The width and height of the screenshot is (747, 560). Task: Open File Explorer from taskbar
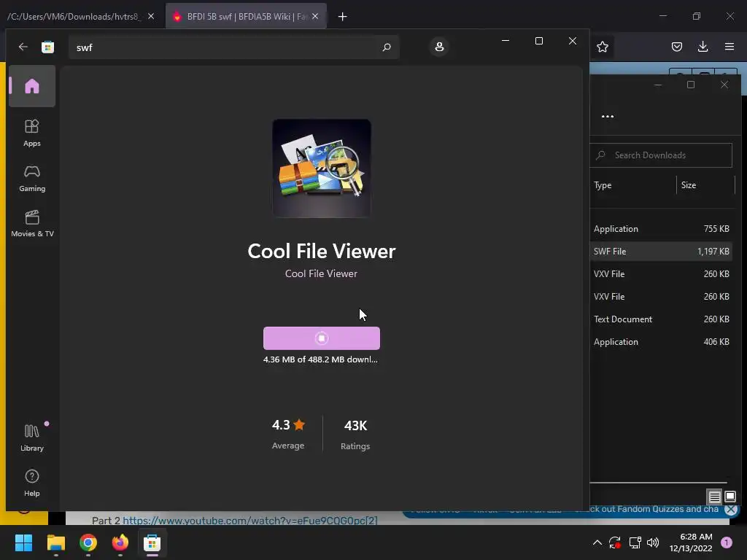[x=55, y=542]
